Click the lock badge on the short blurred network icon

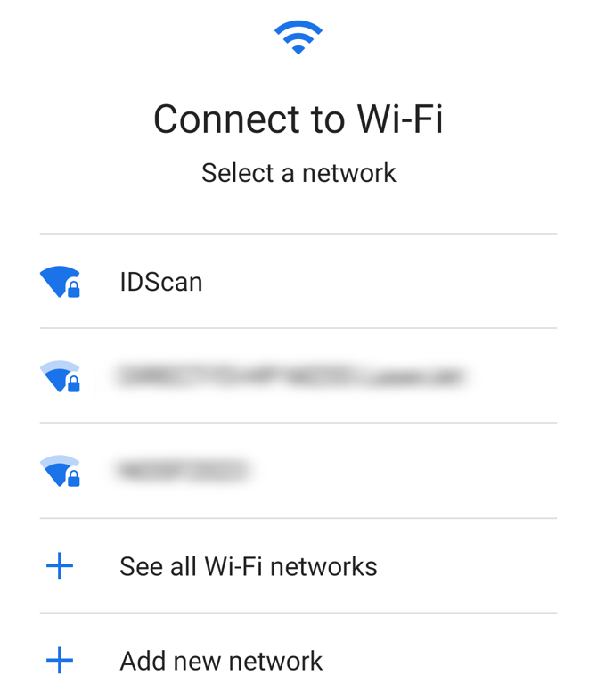(x=74, y=479)
